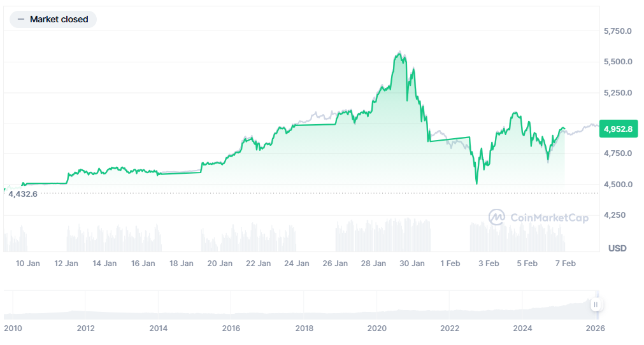Click the 7 Feb date axis label
The height and width of the screenshot is (345, 644).
pos(565,264)
